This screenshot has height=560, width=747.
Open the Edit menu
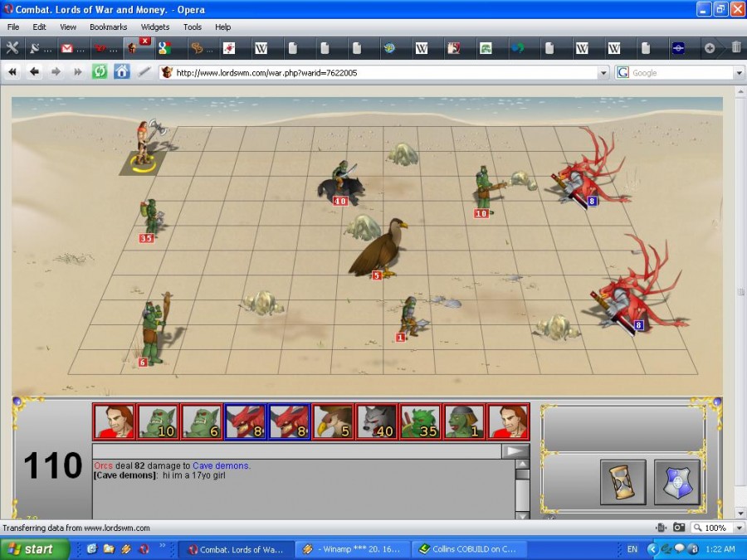[39, 27]
